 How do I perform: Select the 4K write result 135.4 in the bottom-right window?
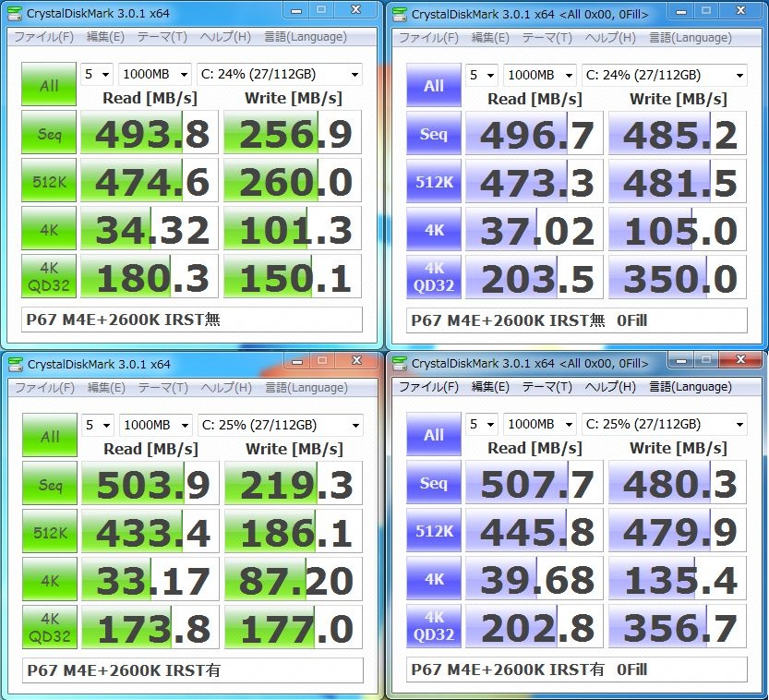678,578
